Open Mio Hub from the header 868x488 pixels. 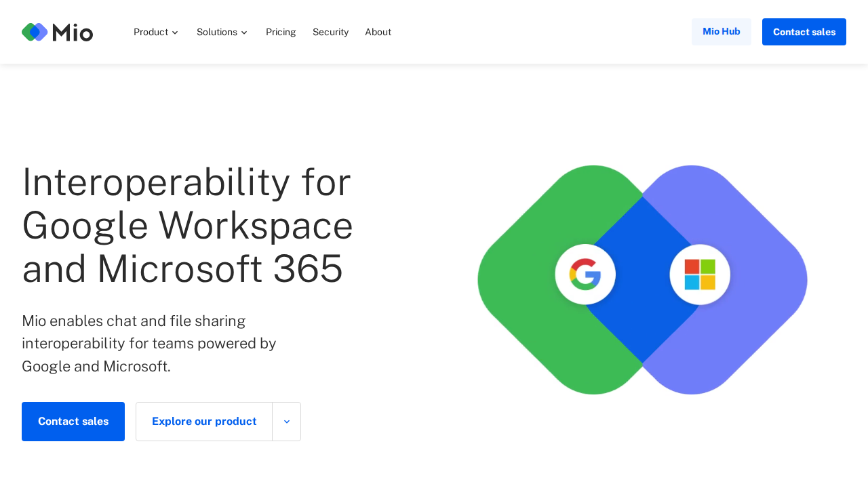(721, 32)
